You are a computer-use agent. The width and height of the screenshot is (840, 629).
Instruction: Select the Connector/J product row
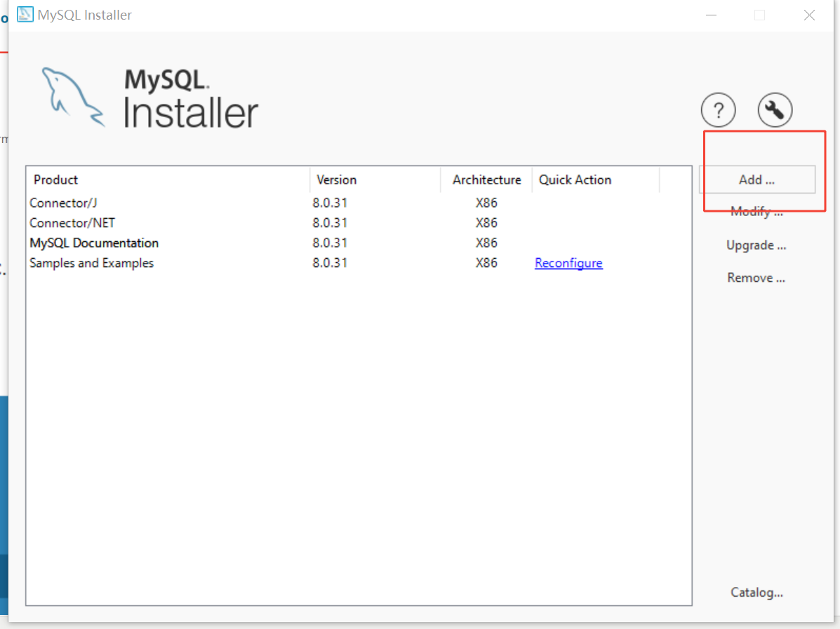(x=359, y=203)
